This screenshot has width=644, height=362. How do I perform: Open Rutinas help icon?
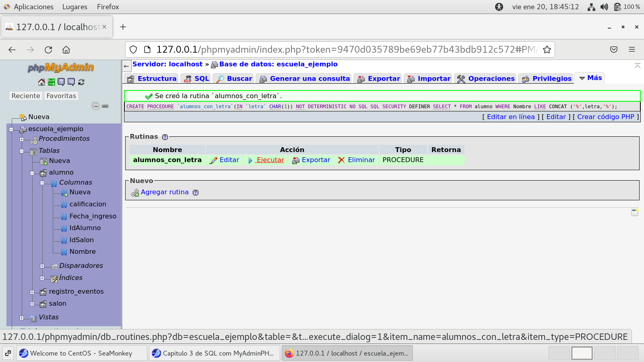tap(165, 137)
